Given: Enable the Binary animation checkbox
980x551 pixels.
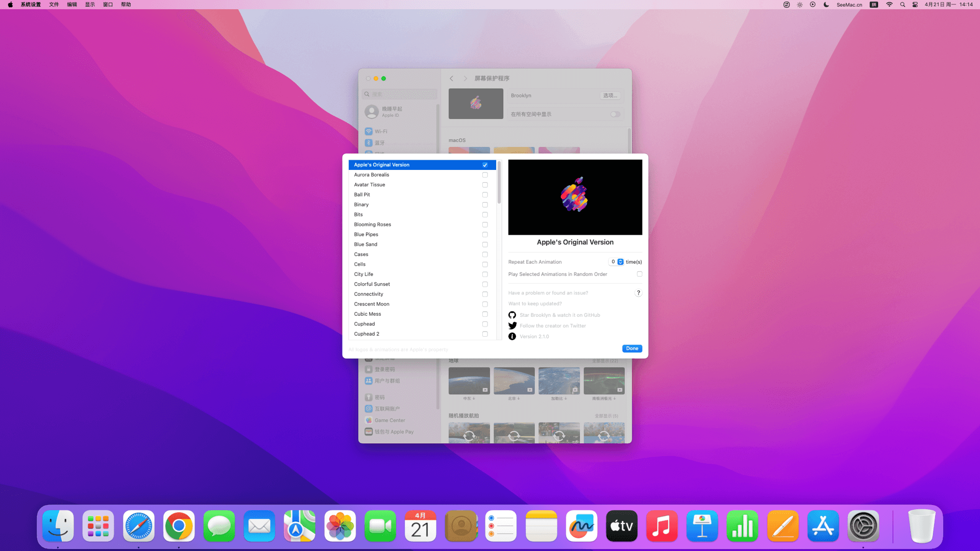Looking at the screenshot, I should click(485, 205).
